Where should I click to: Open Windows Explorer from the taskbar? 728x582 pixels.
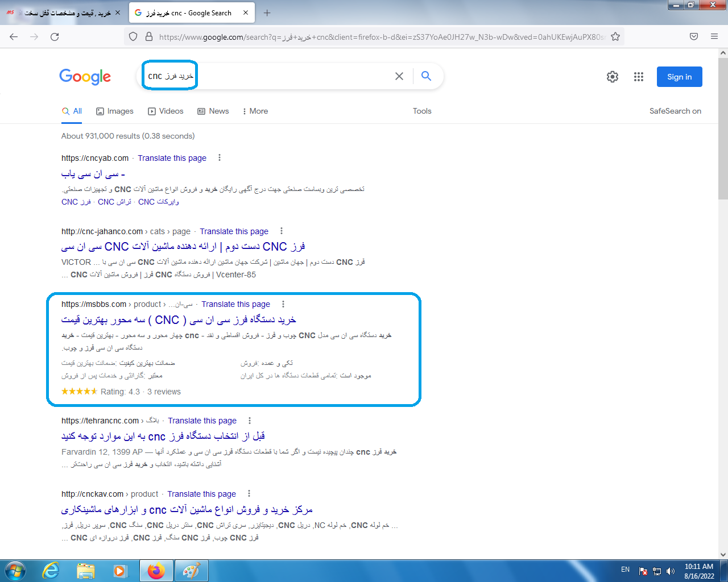(85, 571)
